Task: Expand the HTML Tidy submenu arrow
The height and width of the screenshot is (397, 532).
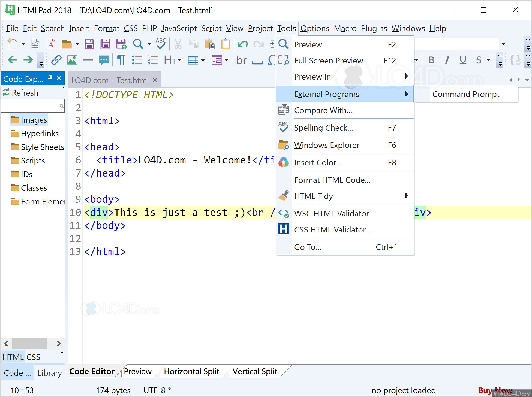Action: (x=407, y=196)
